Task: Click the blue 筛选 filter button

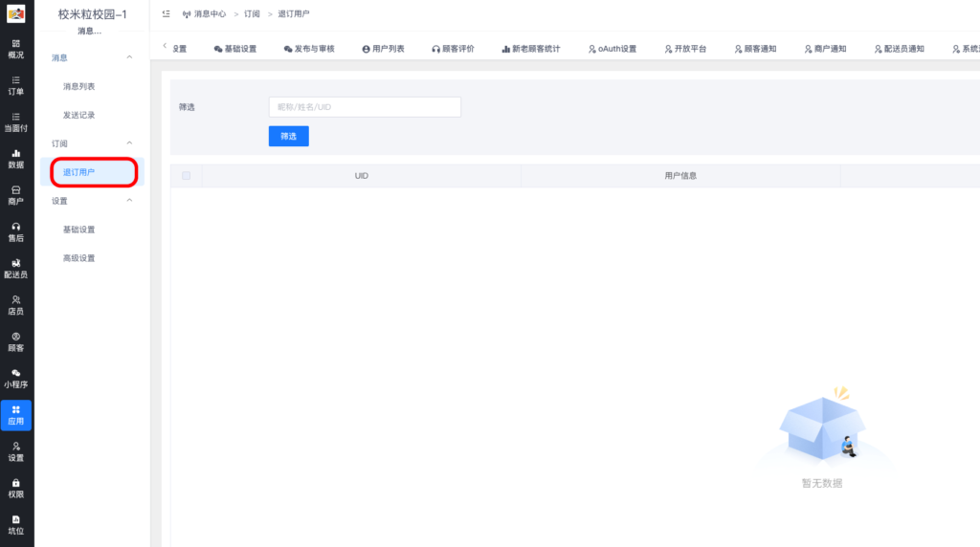Action: [289, 136]
